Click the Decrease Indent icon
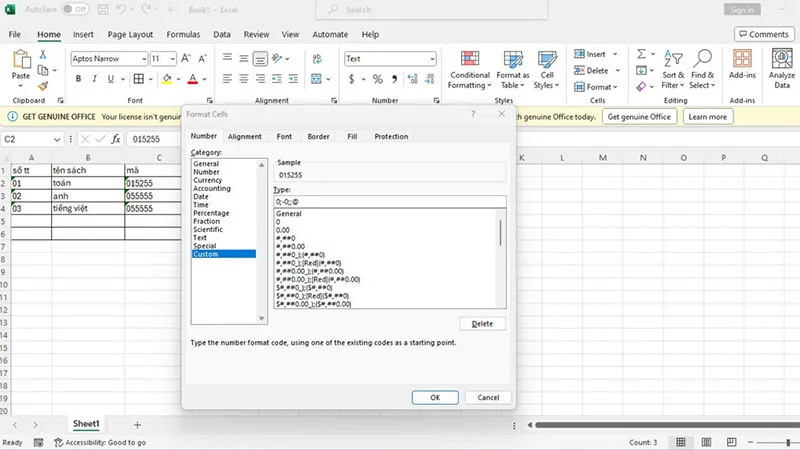The width and height of the screenshot is (800, 450). point(277,79)
